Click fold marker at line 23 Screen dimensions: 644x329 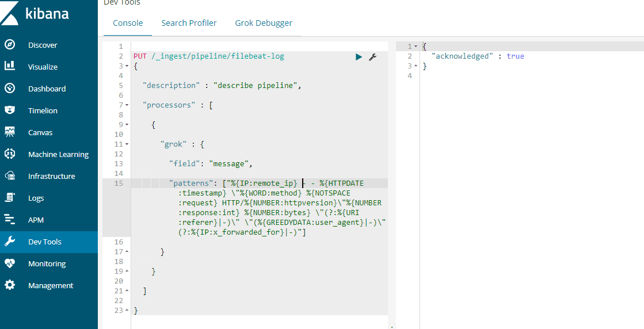pos(127,310)
